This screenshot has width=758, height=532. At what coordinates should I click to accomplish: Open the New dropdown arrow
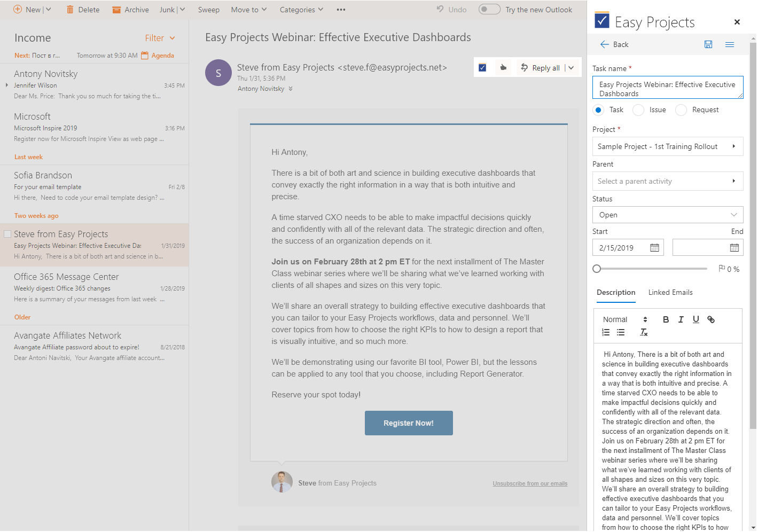(48, 10)
